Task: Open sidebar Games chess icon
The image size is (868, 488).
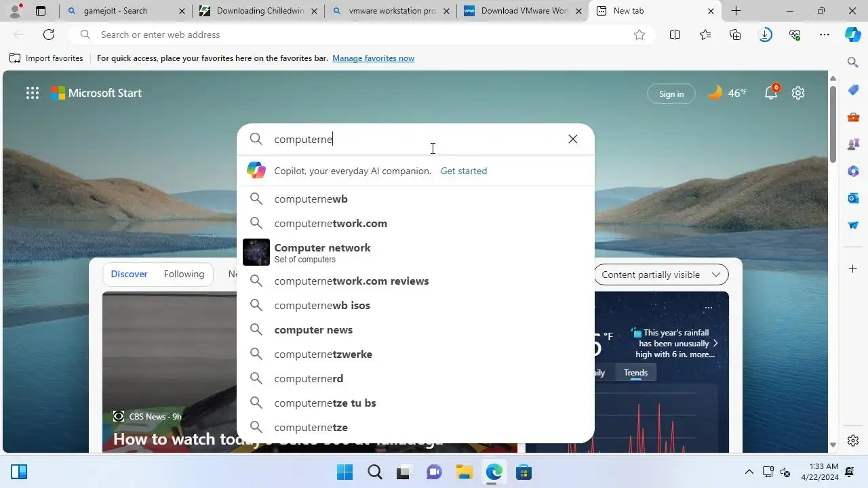Action: point(853,144)
